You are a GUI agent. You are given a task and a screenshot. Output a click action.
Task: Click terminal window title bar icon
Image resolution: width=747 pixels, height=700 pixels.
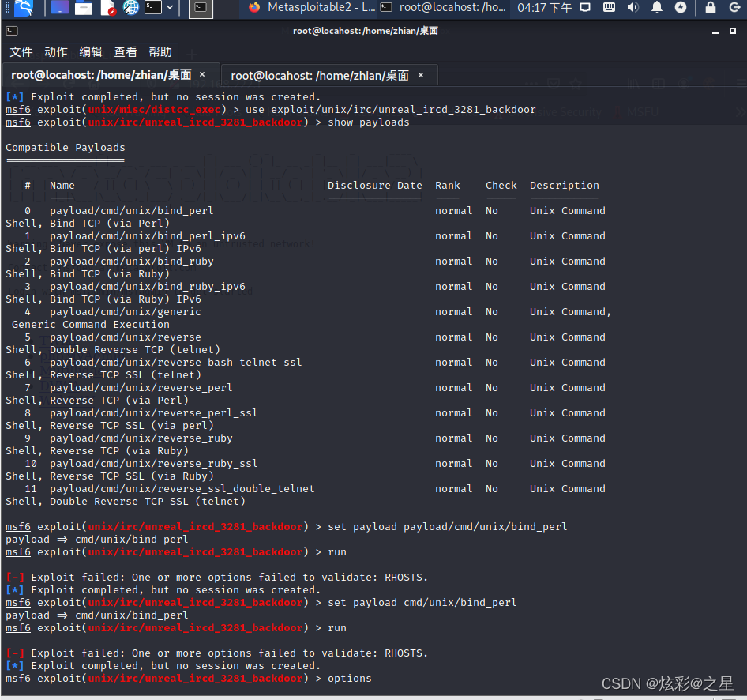(12, 31)
